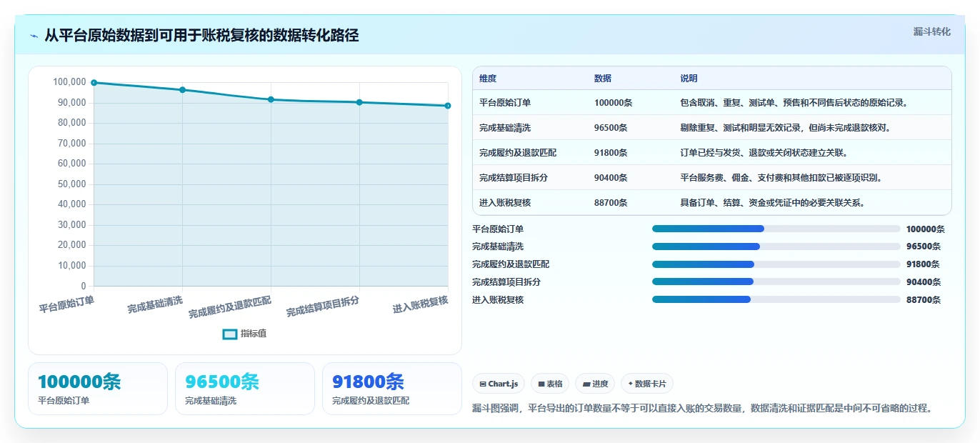
Task: Click the 进入账税复核 point on the line chart
Action: pos(448,106)
